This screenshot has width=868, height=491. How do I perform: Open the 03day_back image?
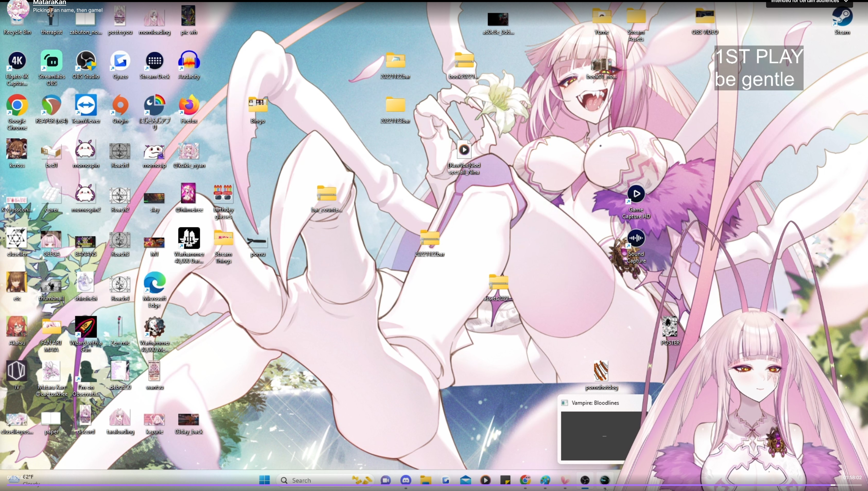tap(189, 424)
